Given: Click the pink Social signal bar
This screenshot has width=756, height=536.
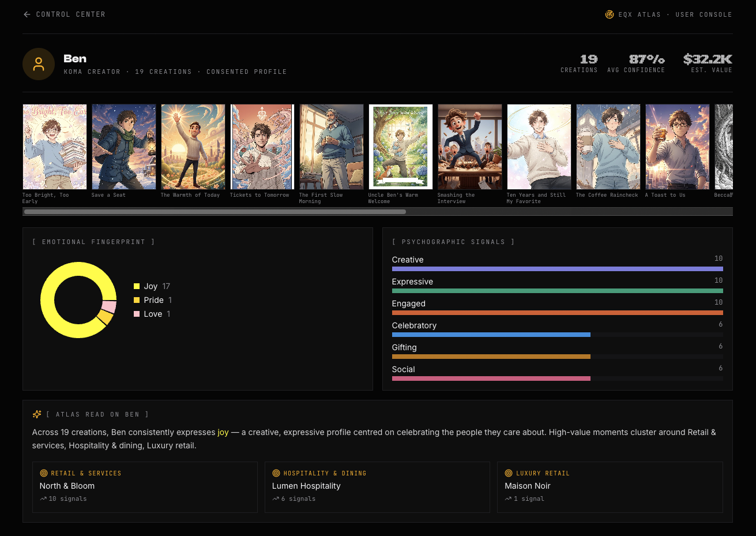Looking at the screenshot, I should pyautogui.click(x=491, y=378).
